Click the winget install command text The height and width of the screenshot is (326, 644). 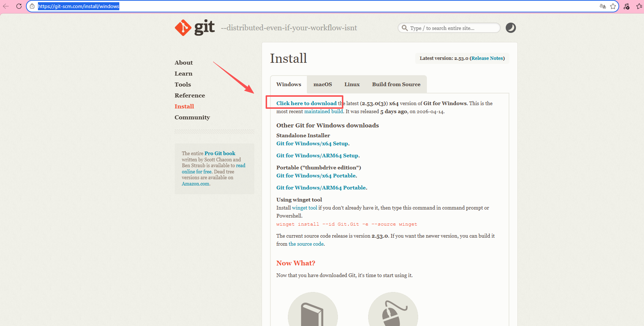pyautogui.click(x=347, y=225)
